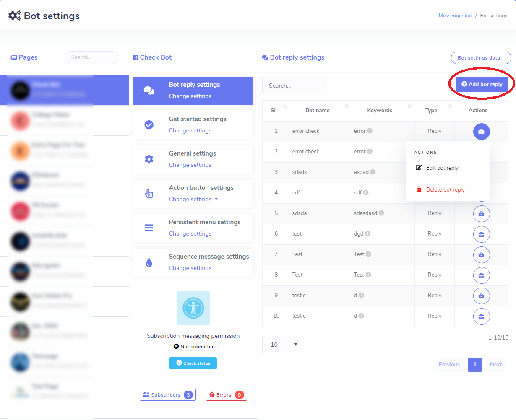Open the Messenger bot breadcrumb link
516x420 pixels.
pos(455,15)
